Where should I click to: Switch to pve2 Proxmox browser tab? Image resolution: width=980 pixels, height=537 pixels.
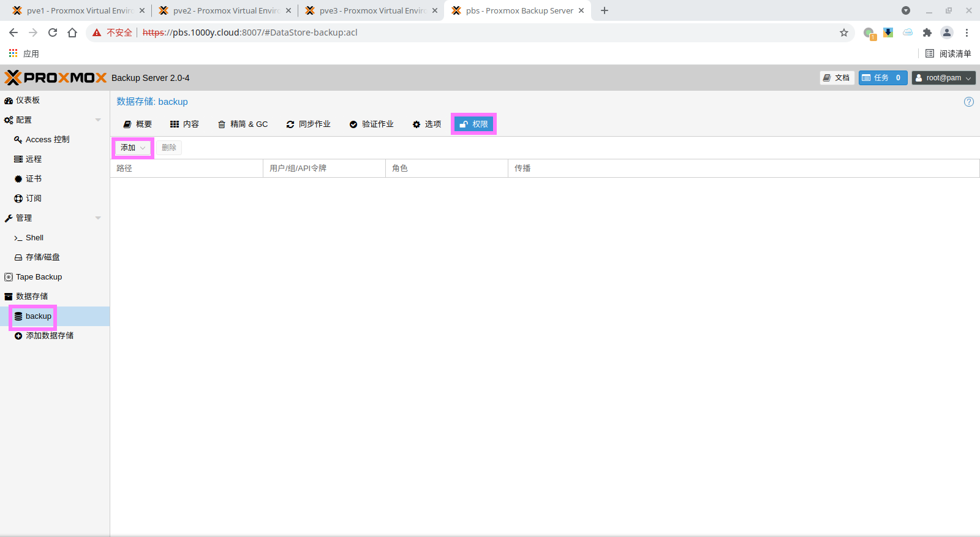225,11
